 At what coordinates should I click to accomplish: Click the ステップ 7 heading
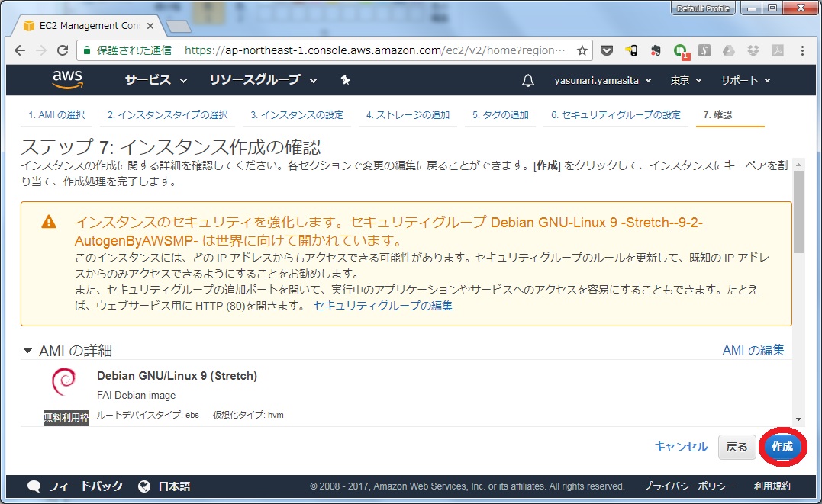pyautogui.click(x=170, y=147)
